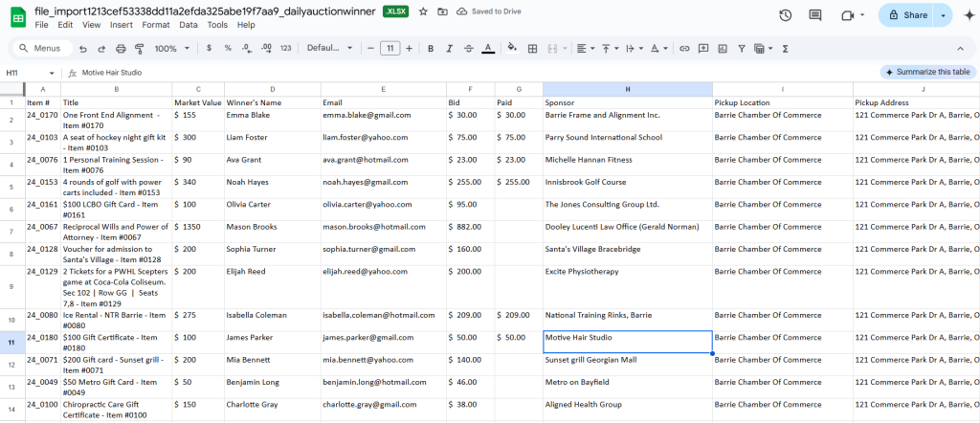Screen dimensions: 980x423
Task: Insert a comment from the toolbar
Action: pos(703,48)
